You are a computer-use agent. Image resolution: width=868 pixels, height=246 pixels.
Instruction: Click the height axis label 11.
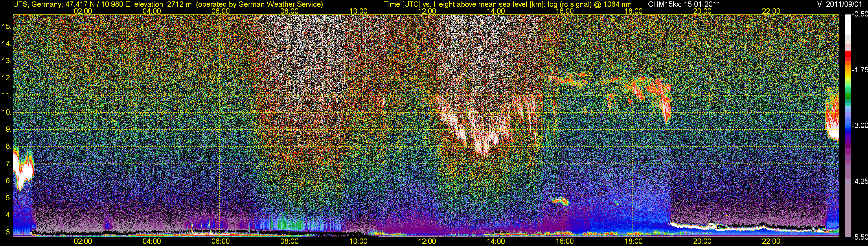click(6, 95)
